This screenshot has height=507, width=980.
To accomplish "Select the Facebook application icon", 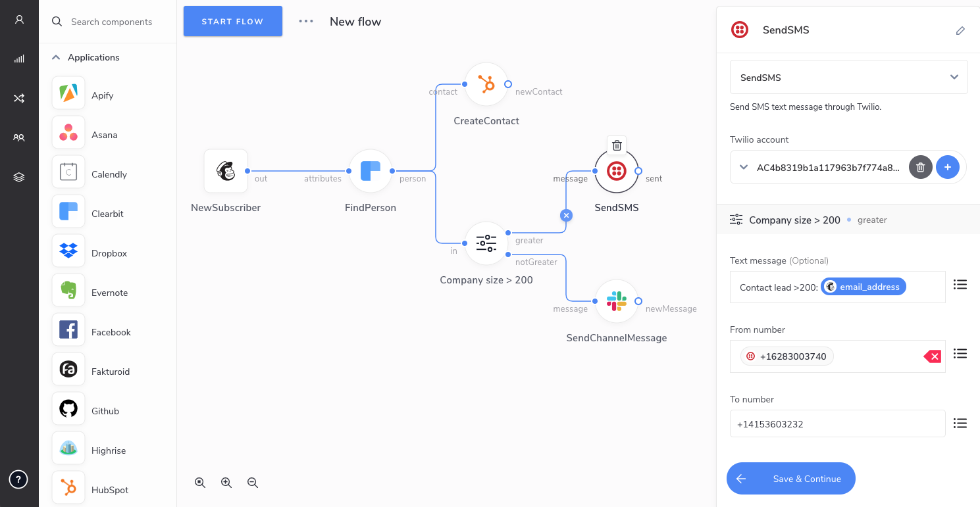I will 68,330.
